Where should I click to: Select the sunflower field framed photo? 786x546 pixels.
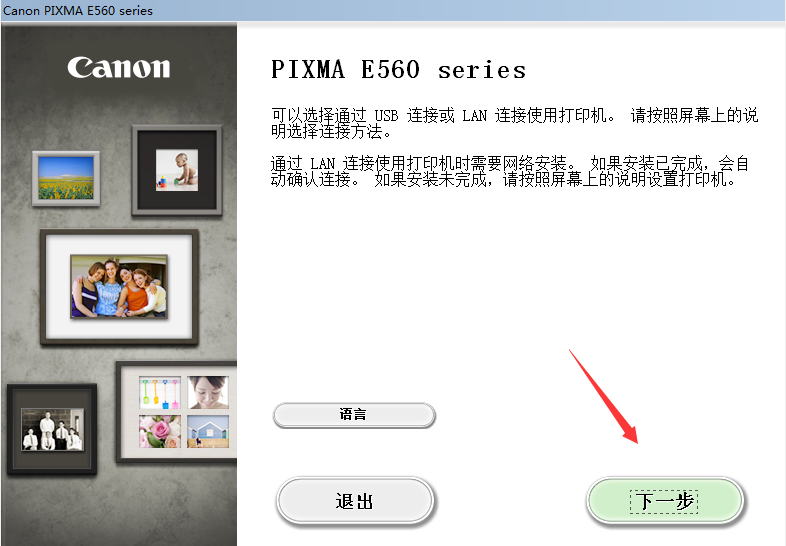(x=66, y=178)
